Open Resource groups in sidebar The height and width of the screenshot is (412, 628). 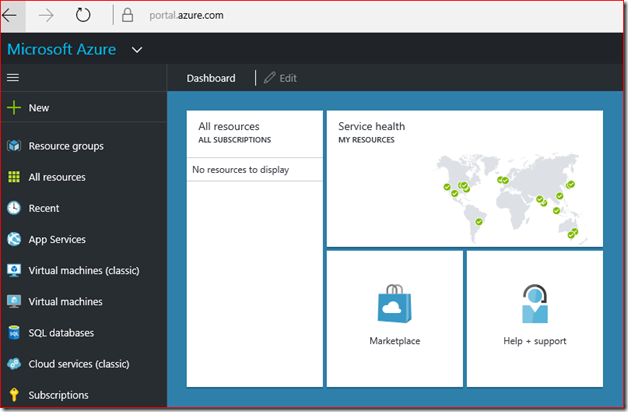[x=66, y=146]
